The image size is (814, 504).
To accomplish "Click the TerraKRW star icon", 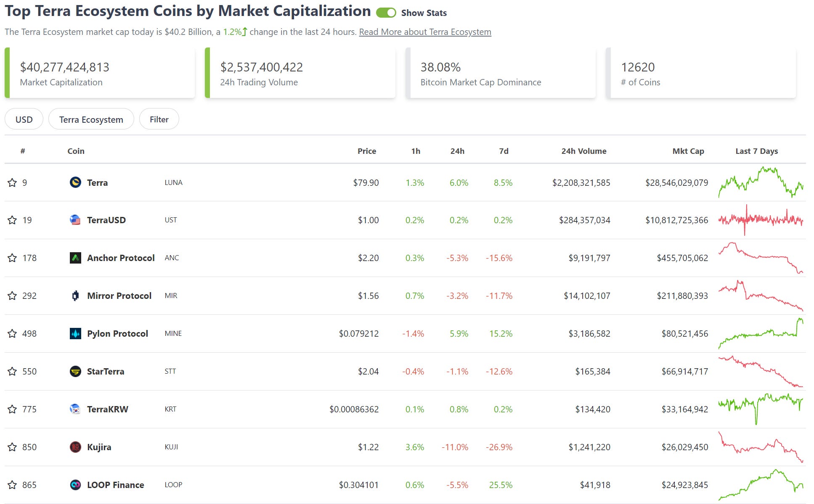I will point(12,409).
